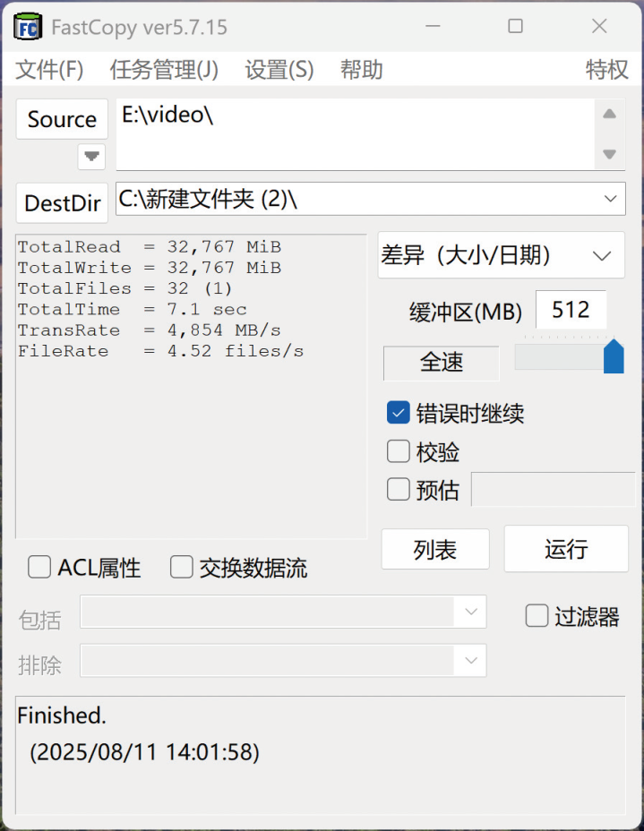Minimize the FastCopy window

tap(433, 26)
